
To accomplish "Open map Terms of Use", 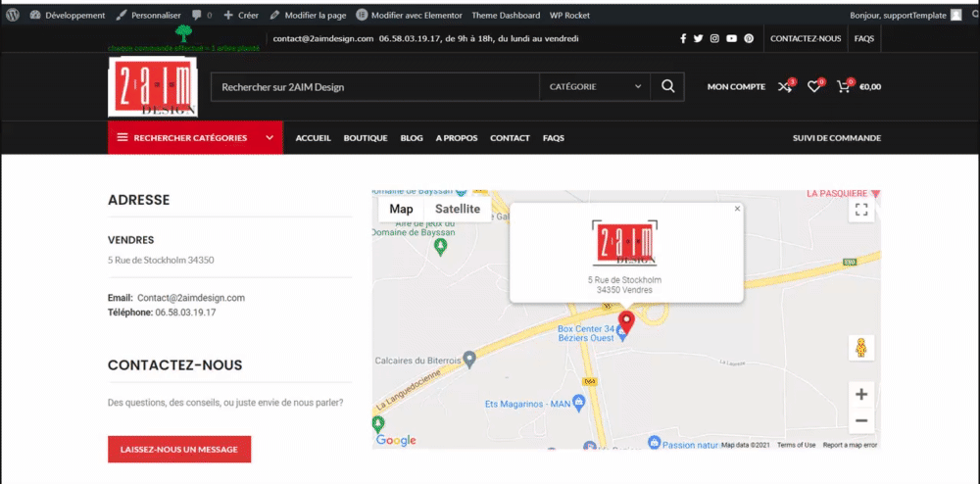I will coord(796,445).
